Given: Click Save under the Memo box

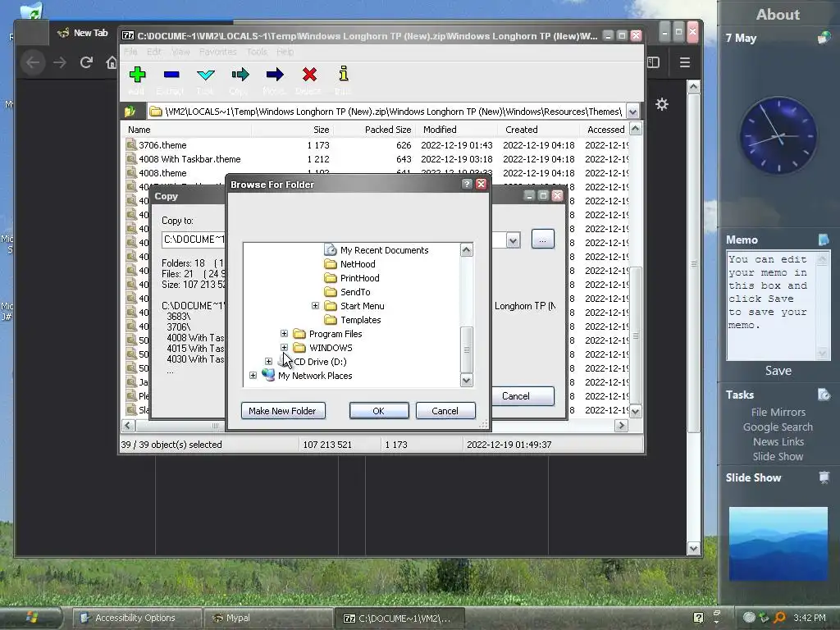Looking at the screenshot, I should pyautogui.click(x=778, y=371).
